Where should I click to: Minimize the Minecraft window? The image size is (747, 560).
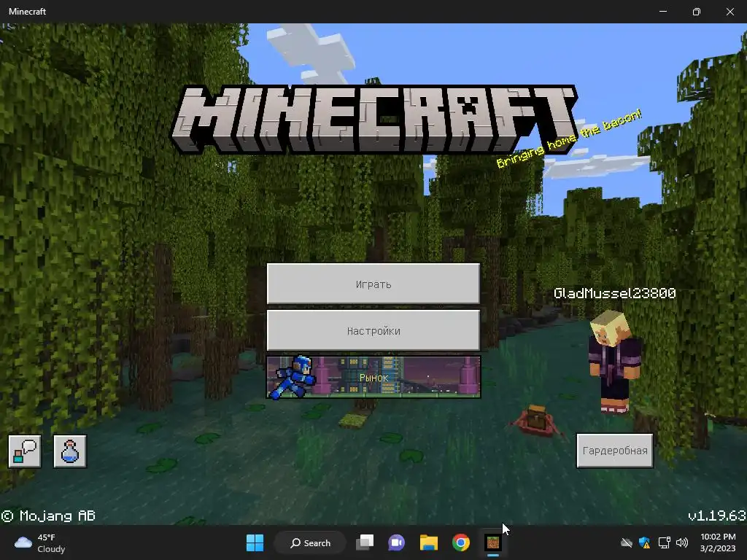[x=662, y=12]
